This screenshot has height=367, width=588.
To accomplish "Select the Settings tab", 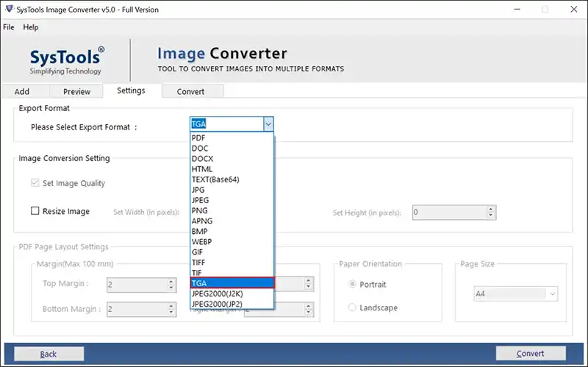I will pos(131,90).
